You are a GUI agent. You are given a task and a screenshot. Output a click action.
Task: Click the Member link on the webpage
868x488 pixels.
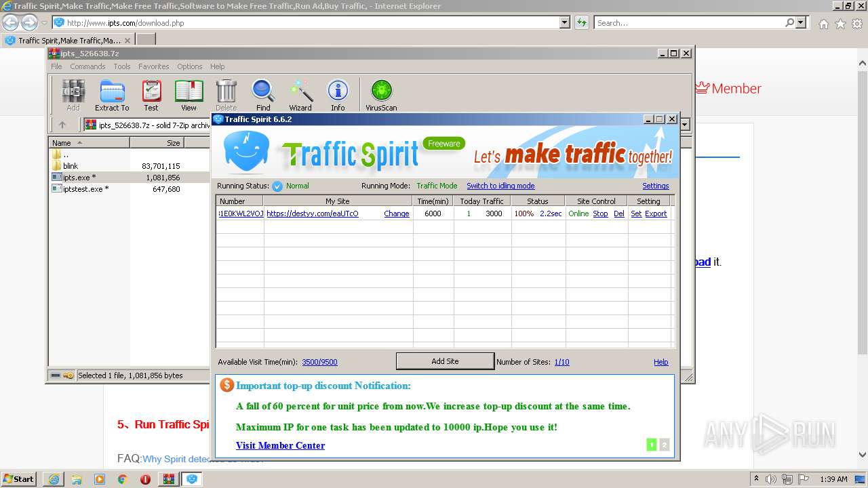(728, 88)
